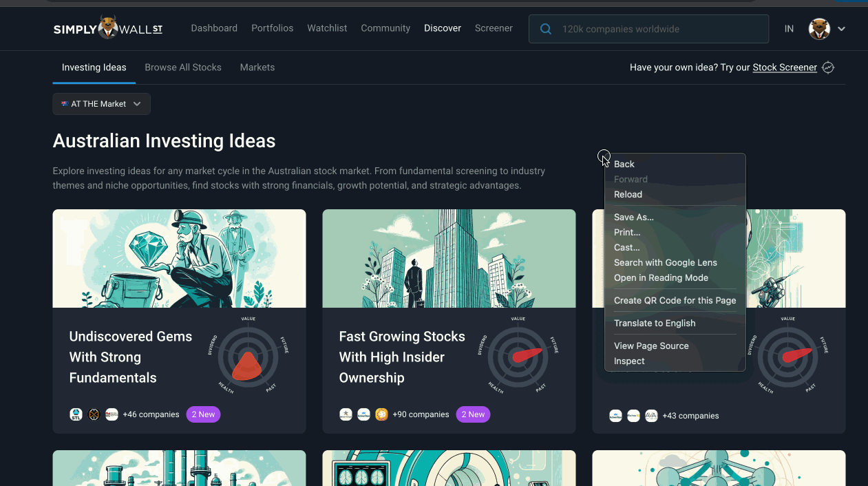The height and width of the screenshot is (486, 868).
Task: Expand the AT THE Market dropdown
Action: 102,104
